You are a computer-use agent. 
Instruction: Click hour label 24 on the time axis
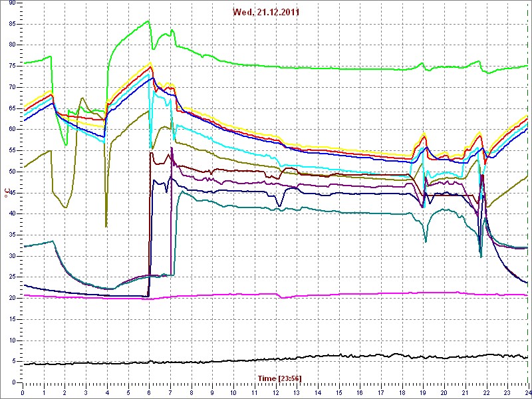[x=527, y=392]
